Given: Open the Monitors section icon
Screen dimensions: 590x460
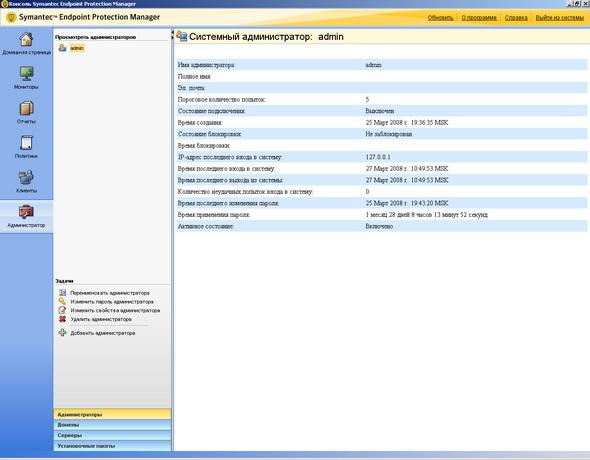Looking at the screenshot, I should click(x=26, y=73).
